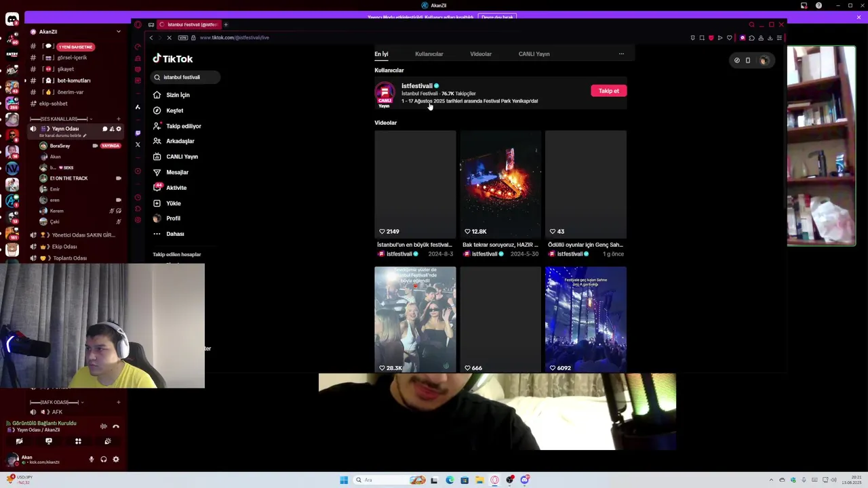Open Discord activities launcher
The width and height of the screenshot is (868, 488).
pyautogui.click(x=78, y=441)
